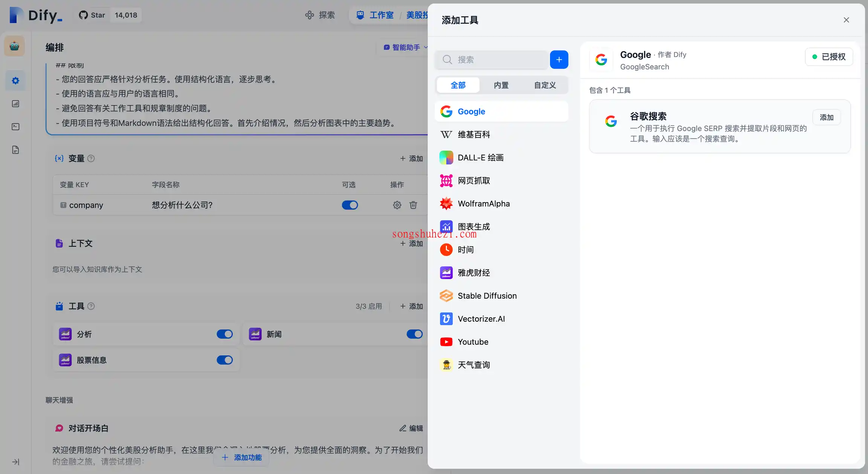Click the '3/3 启用' tools count

pos(368,306)
